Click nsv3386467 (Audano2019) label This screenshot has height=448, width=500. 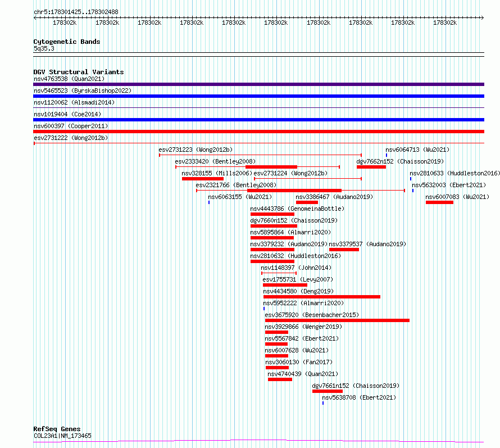tap(334, 197)
